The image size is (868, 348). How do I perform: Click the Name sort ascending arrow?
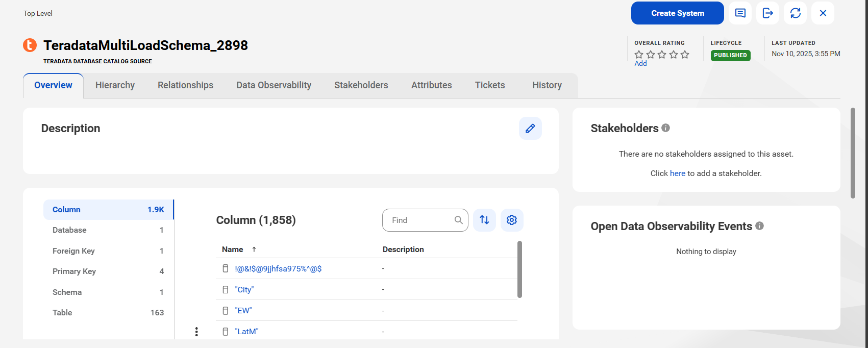(x=254, y=250)
